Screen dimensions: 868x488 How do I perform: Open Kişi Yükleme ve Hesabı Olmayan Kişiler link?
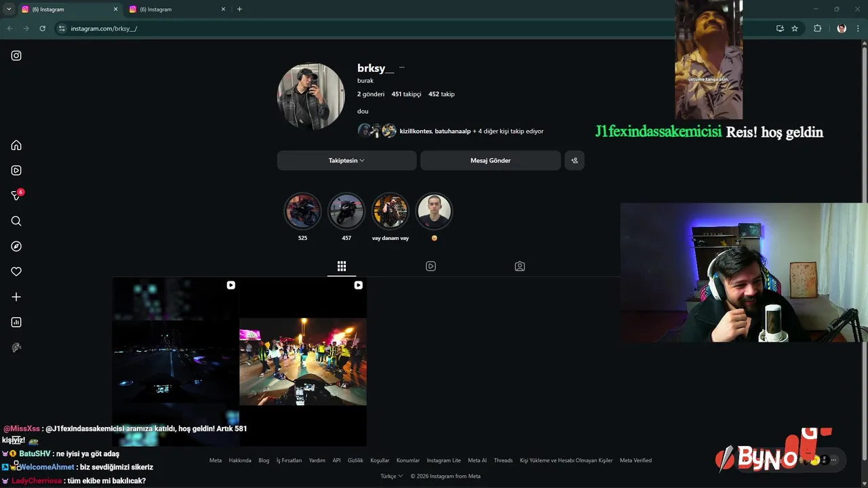566,460
